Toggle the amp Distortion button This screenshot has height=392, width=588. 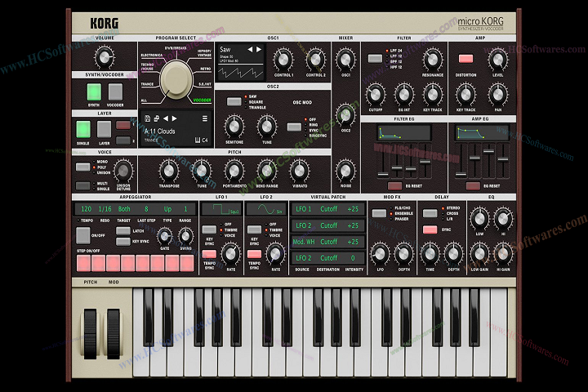(465, 59)
